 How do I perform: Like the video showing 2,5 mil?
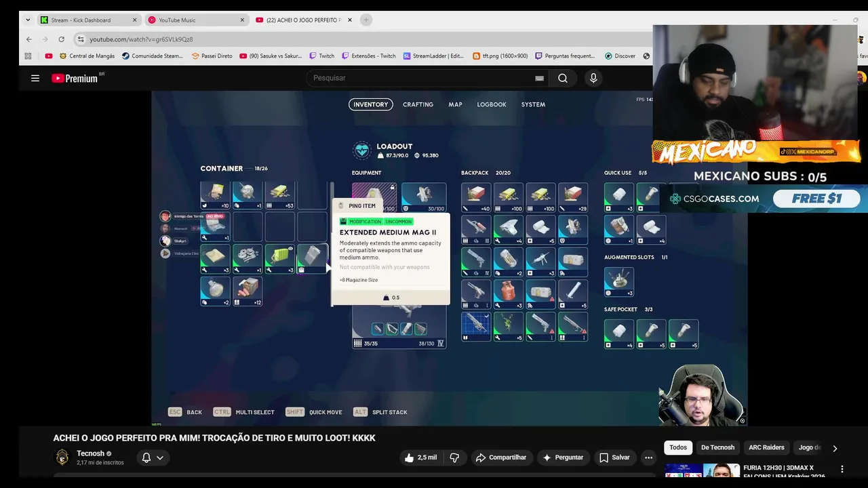tap(420, 457)
